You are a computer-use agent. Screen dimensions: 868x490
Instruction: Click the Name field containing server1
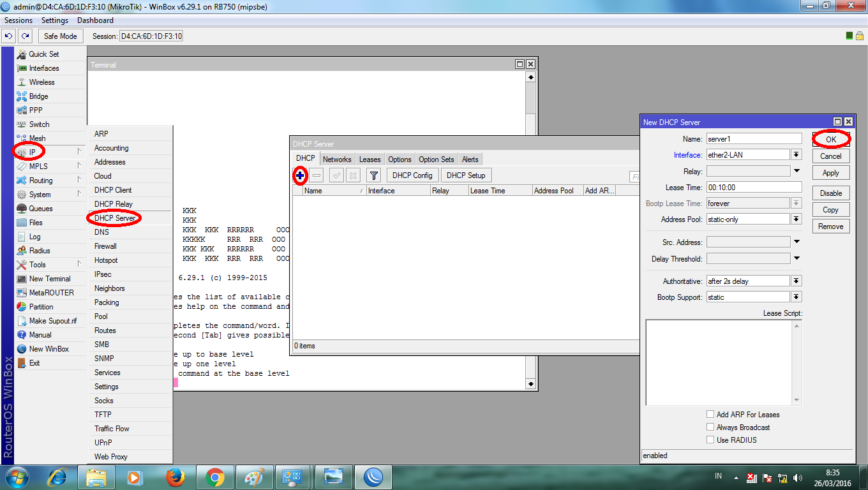[x=754, y=138]
